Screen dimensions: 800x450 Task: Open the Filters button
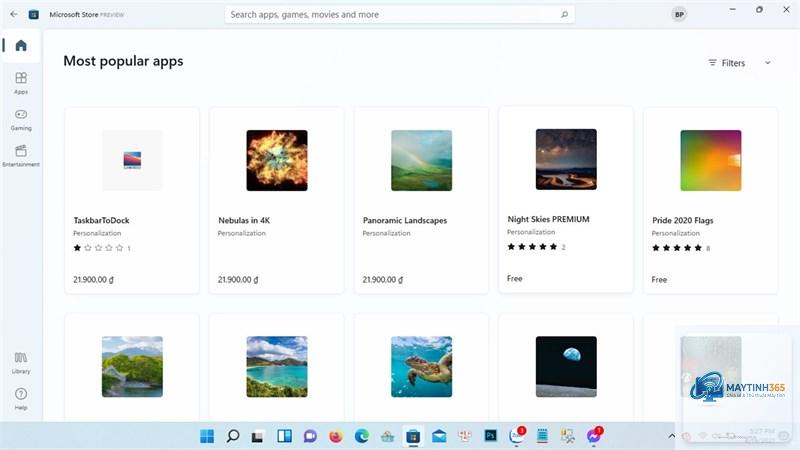(x=727, y=63)
